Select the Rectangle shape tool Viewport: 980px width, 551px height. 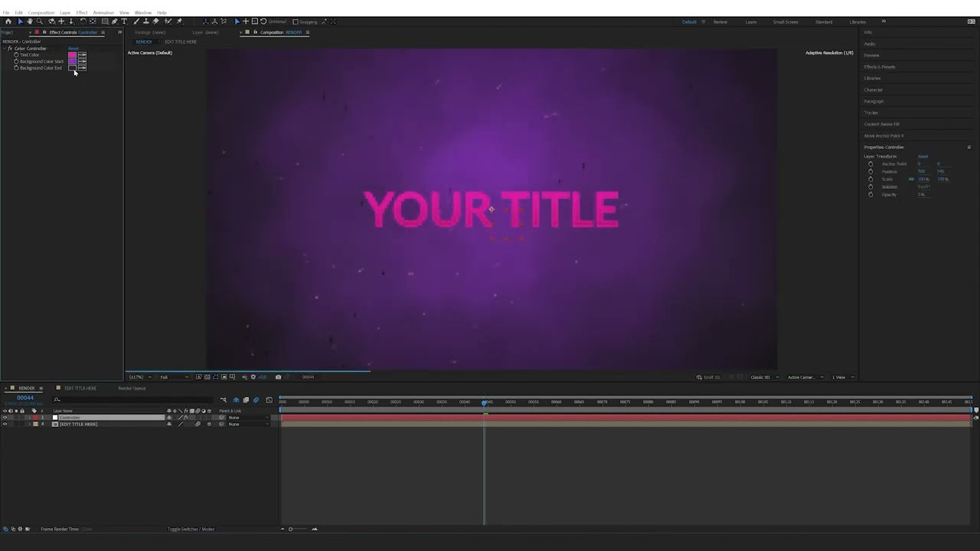[105, 21]
